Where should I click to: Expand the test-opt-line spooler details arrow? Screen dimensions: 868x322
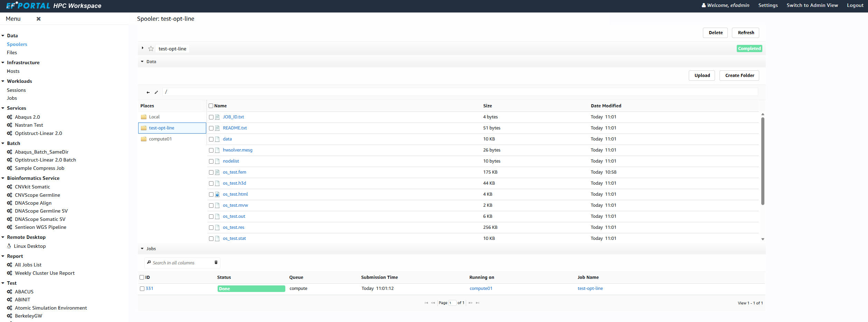(142, 48)
